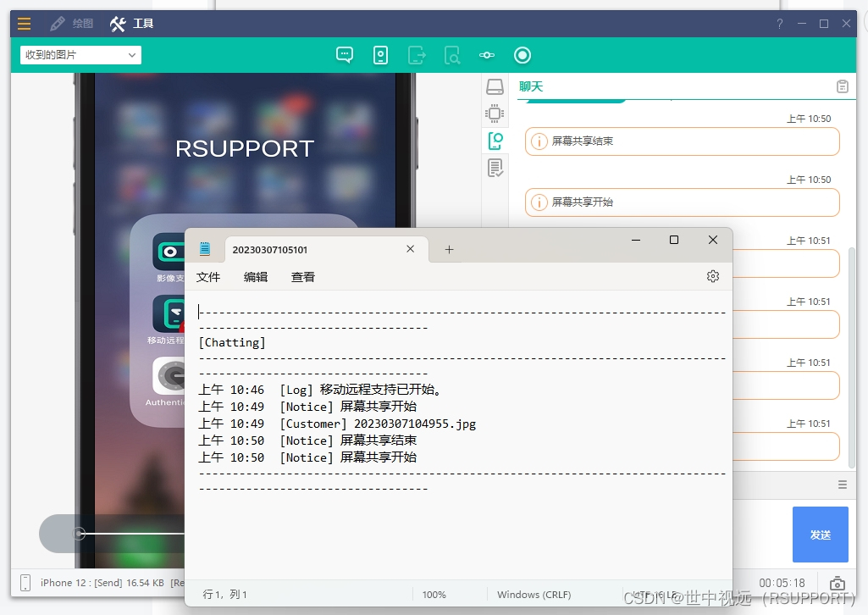The height and width of the screenshot is (615, 868).
Task: Click the chat panel vertical scrollbar
Action: pos(851,357)
